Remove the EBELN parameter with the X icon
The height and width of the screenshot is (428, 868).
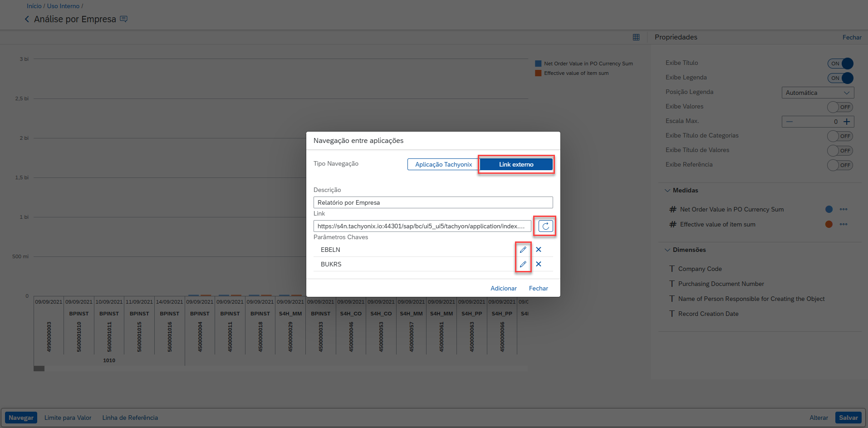539,250
